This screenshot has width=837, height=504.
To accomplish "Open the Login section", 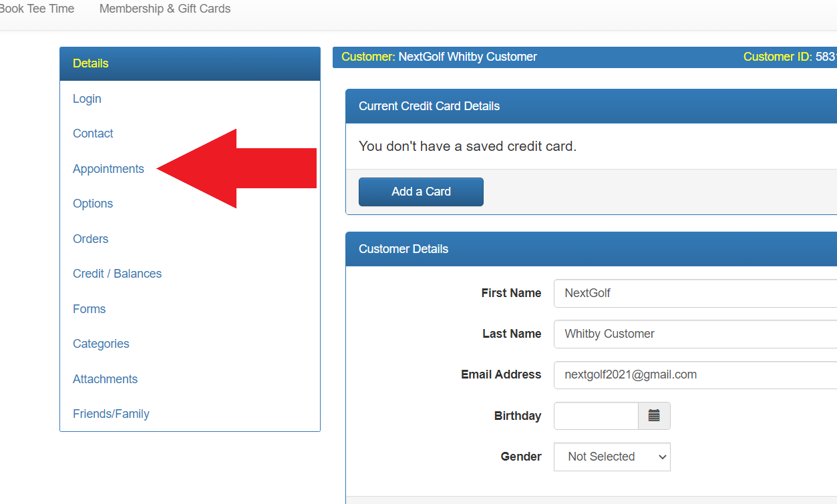I will click(x=87, y=99).
